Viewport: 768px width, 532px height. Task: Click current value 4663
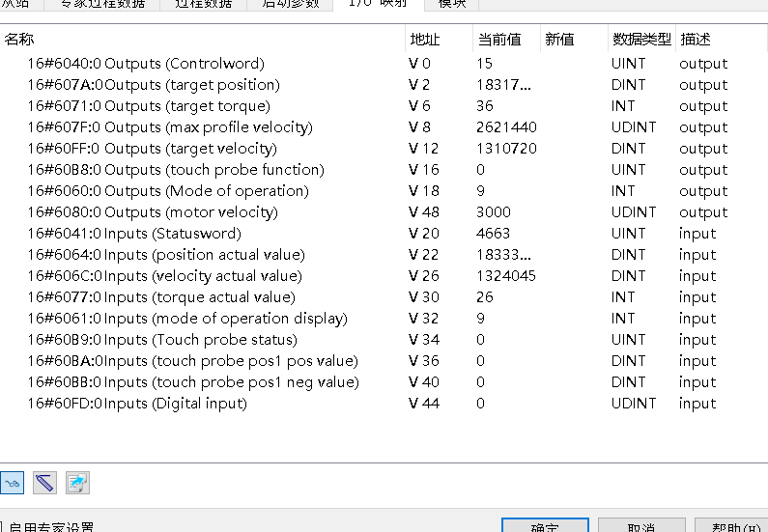(493, 234)
